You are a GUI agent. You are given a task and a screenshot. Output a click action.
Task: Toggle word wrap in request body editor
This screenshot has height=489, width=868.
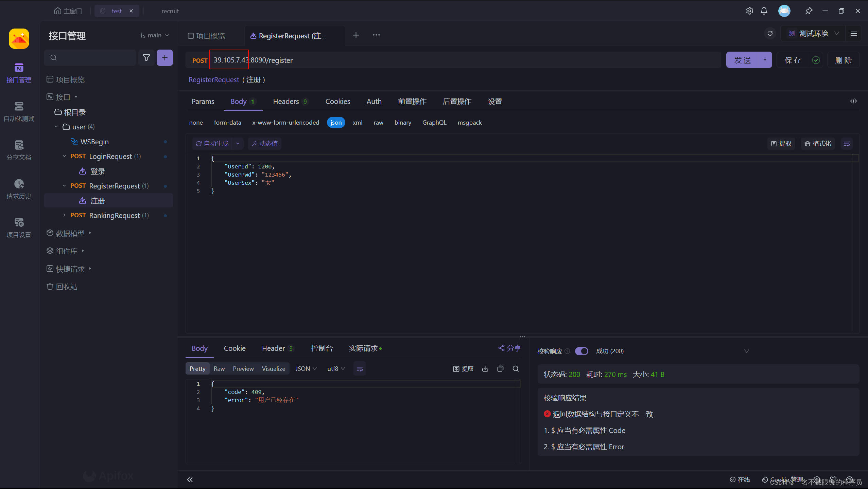[x=847, y=144]
